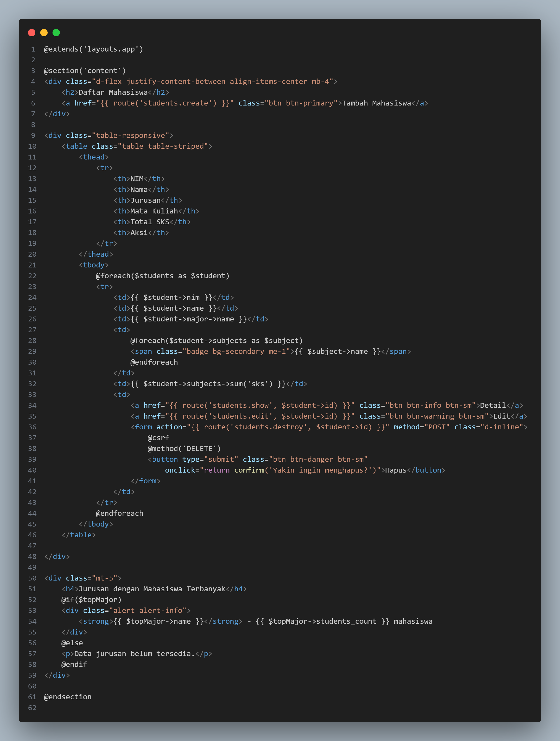This screenshot has width=560, height=741.
Task: Click the @if($topMajor) directive
Action: [x=91, y=600]
